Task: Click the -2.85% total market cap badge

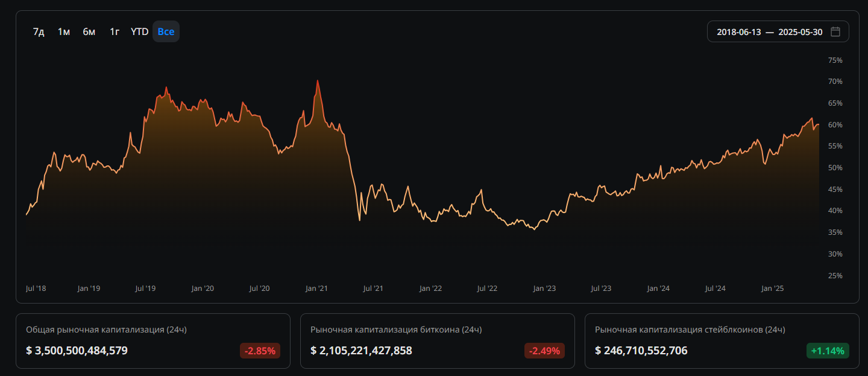Action: [260, 351]
